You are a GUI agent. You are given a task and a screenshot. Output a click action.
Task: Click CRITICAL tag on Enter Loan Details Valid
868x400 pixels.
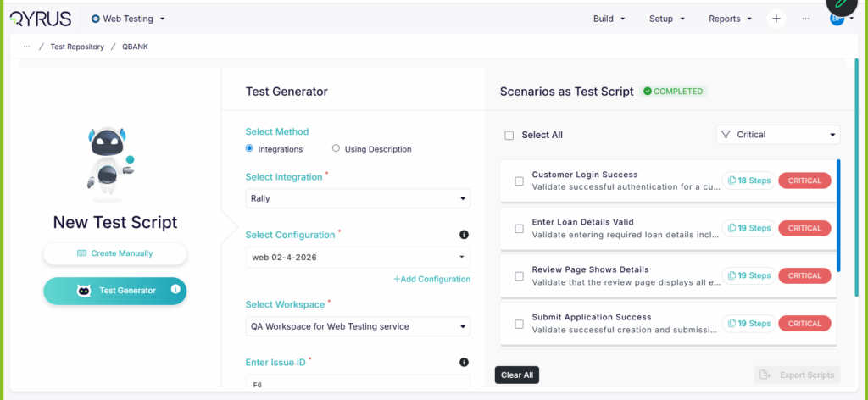(x=805, y=228)
